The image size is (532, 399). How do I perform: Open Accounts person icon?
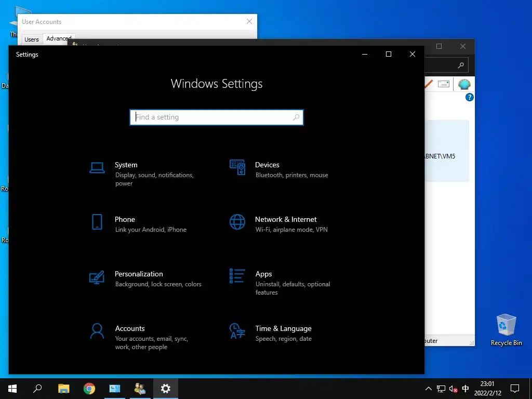tap(97, 331)
